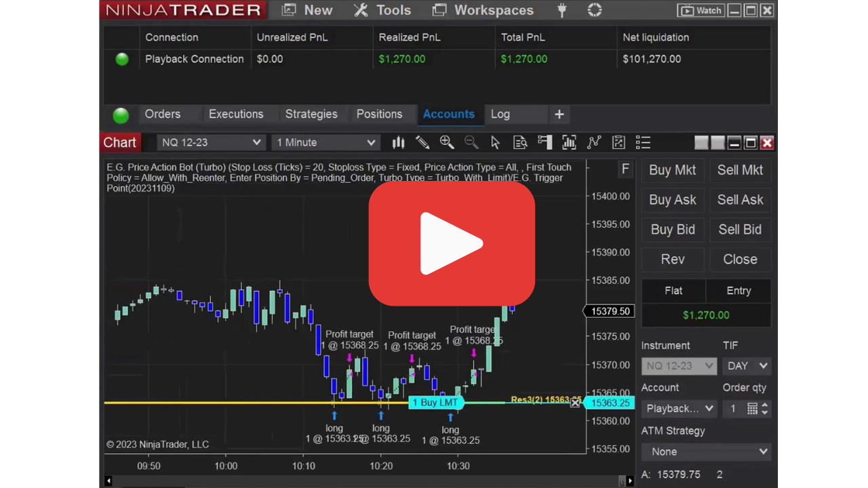Open the pencil Drawing Tools icon
The height and width of the screenshot is (488, 868).
coord(422,142)
